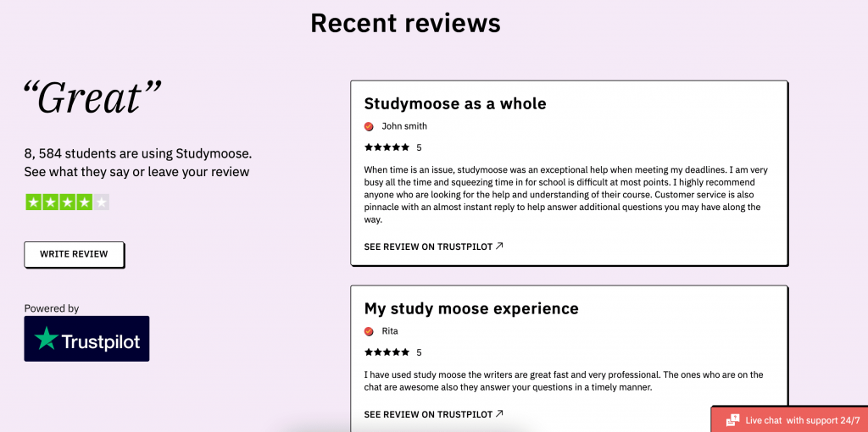Click the verified badge next to Rita
The width and height of the screenshot is (868, 432).
pos(369,331)
